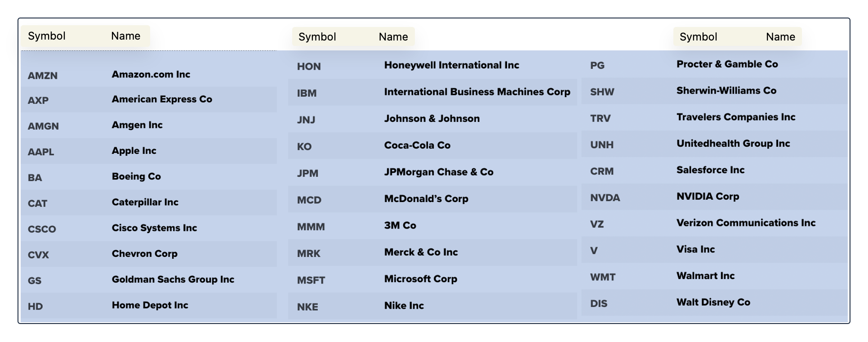
Task: Click the DIS ticker symbol
Action: (x=599, y=304)
